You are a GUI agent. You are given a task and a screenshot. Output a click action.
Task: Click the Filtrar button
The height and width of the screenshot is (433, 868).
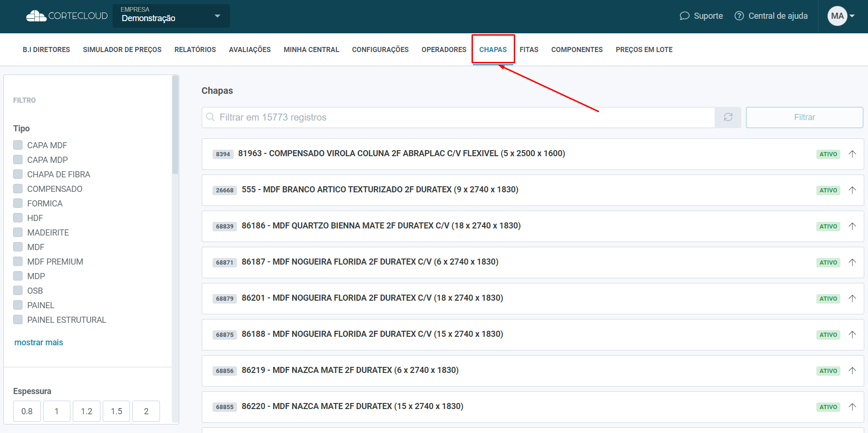tap(804, 117)
